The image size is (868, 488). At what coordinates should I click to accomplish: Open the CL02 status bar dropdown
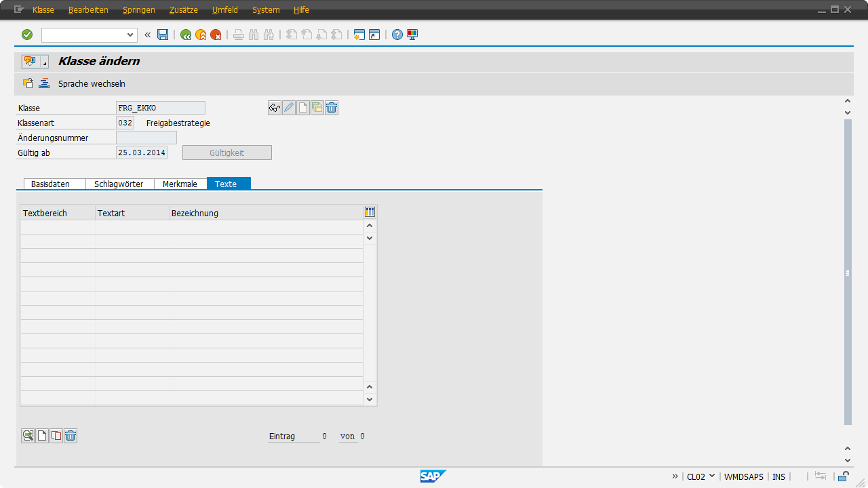point(711,476)
